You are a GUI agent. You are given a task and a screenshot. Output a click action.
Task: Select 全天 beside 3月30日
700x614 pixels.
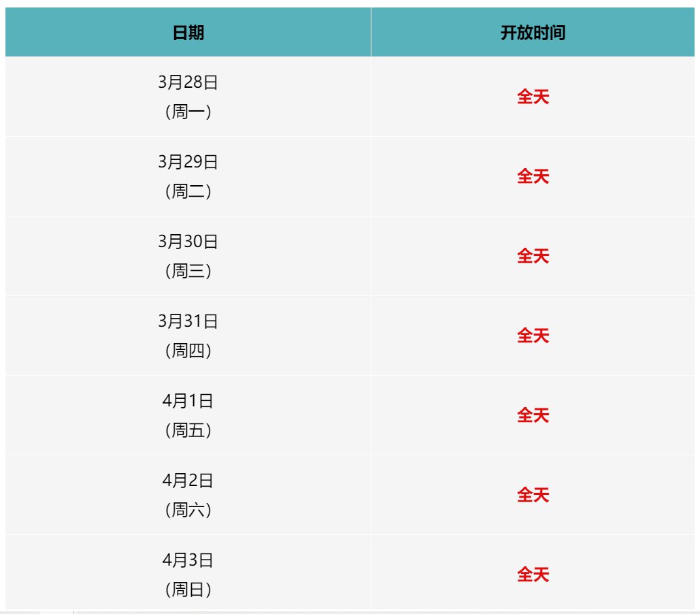click(x=533, y=256)
